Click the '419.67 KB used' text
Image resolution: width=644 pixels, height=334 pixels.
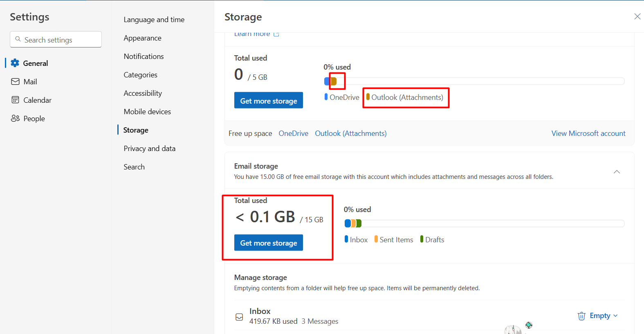[x=274, y=321]
